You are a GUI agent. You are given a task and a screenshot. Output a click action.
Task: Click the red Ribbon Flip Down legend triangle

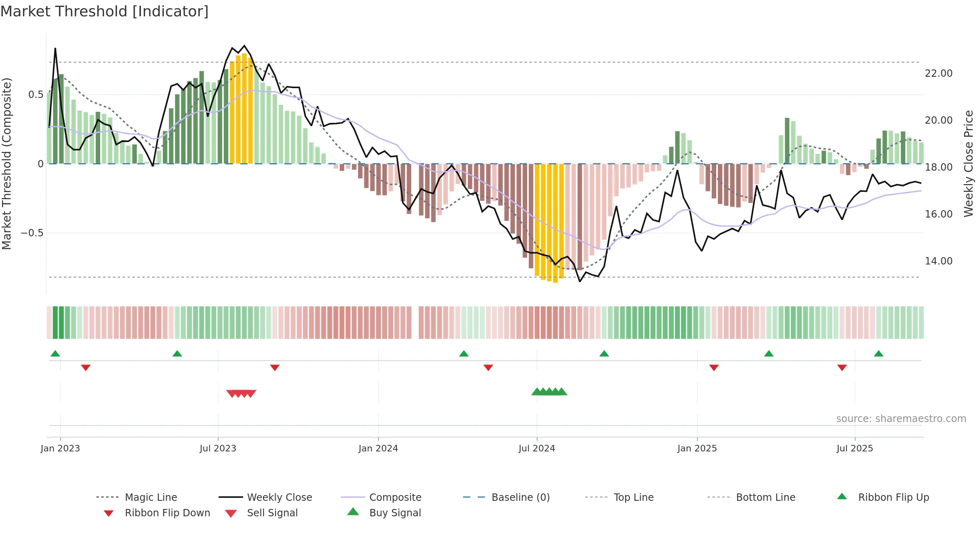click(x=109, y=513)
